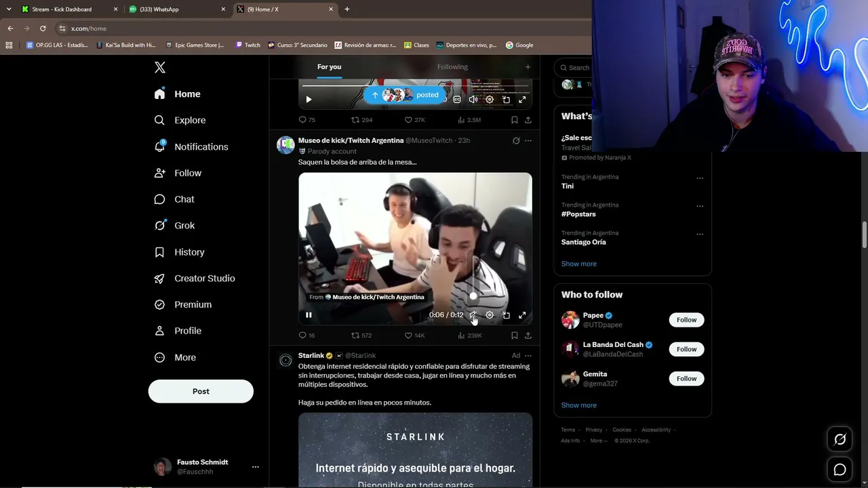Open more options for Museo de kick tweet

tap(528, 140)
